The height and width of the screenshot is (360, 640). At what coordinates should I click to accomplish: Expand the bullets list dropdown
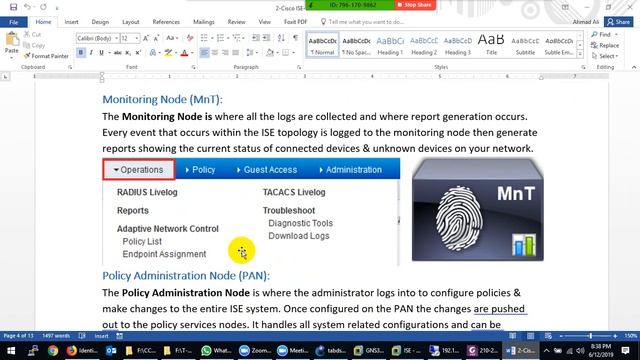click(x=212, y=38)
